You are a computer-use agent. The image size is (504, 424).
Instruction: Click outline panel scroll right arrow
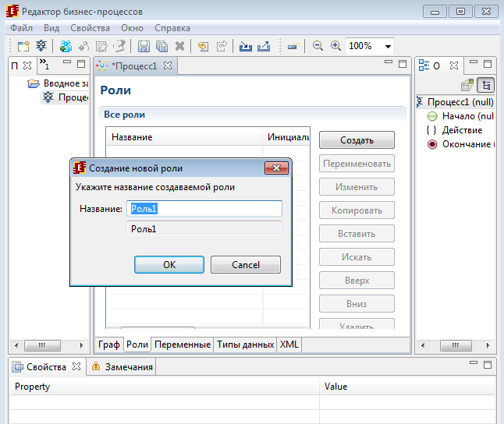click(x=488, y=345)
